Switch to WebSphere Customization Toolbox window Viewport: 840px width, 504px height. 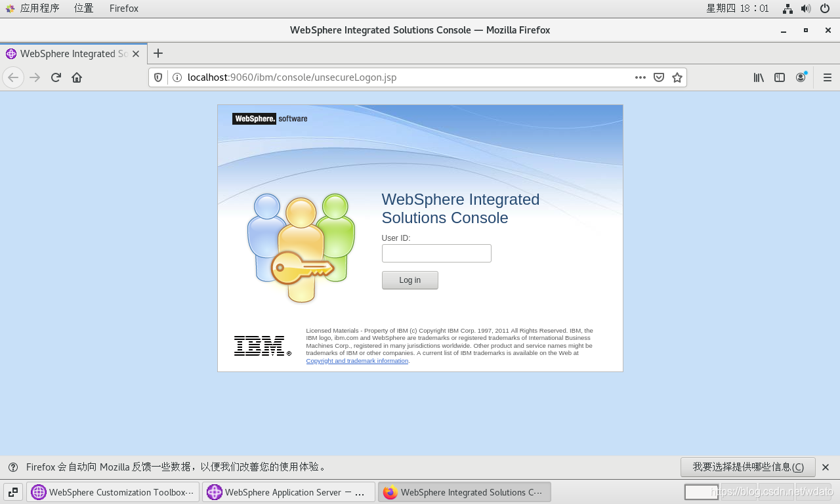click(x=113, y=492)
